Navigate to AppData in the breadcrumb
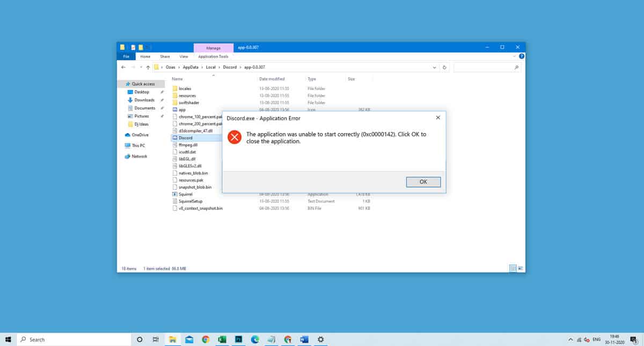 coord(191,68)
